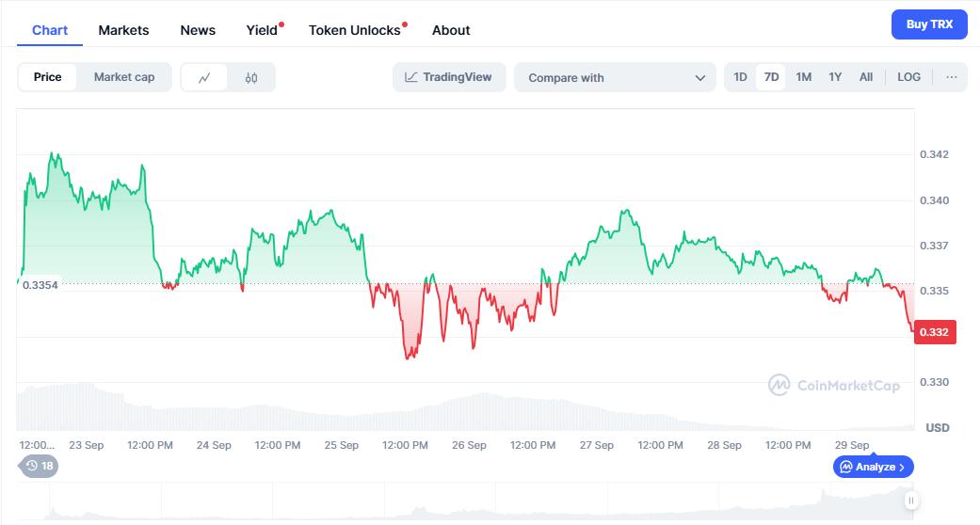The height and width of the screenshot is (525, 980).
Task: Toggle the Price view
Action: coord(48,77)
